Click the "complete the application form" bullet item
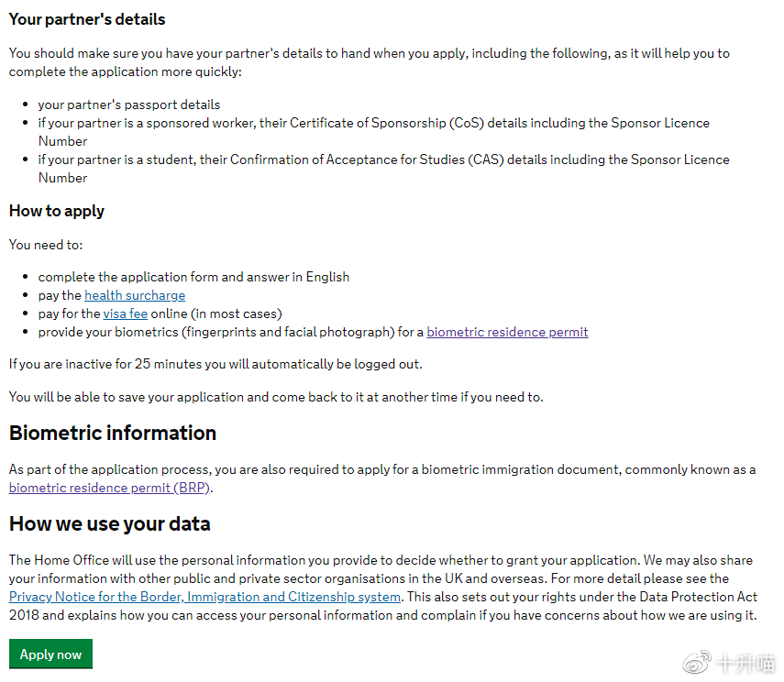The width and height of the screenshot is (784, 682). [193, 277]
